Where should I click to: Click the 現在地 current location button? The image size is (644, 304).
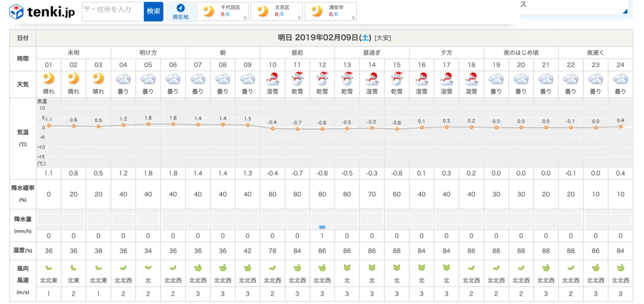180,11
